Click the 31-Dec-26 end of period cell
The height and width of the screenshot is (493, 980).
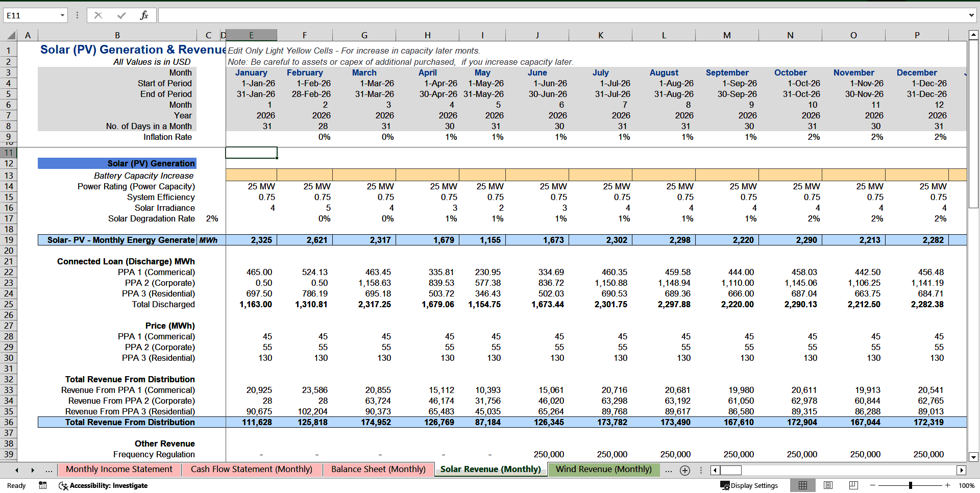[x=917, y=94]
